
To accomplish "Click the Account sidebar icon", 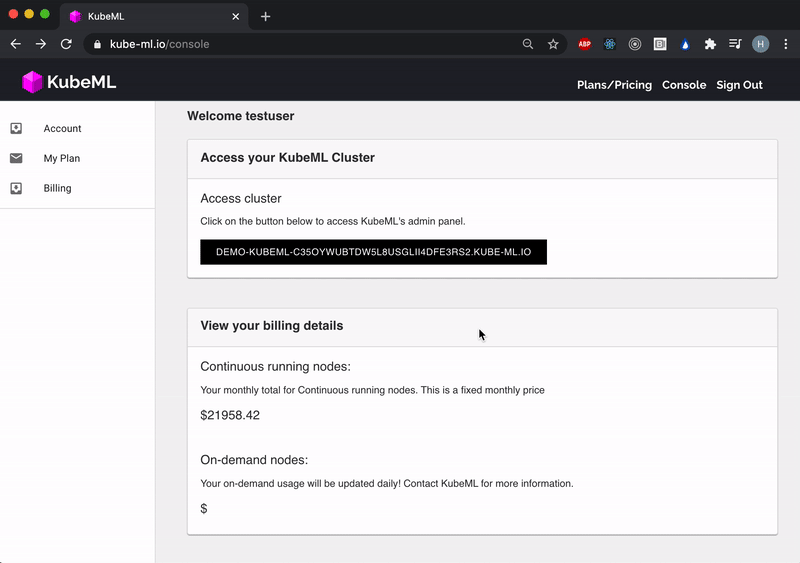I will pos(16,128).
